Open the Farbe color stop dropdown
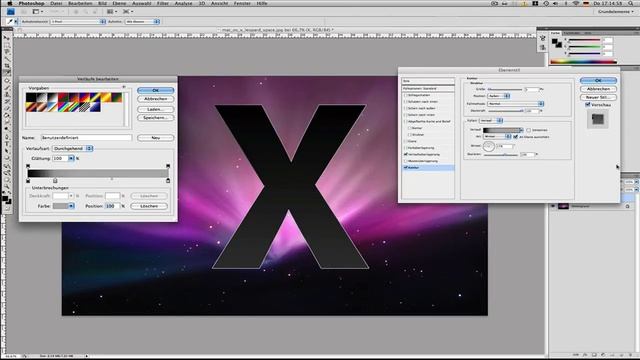Screen dimensions: 640x360 pyautogui.click(x=63, y=206)
